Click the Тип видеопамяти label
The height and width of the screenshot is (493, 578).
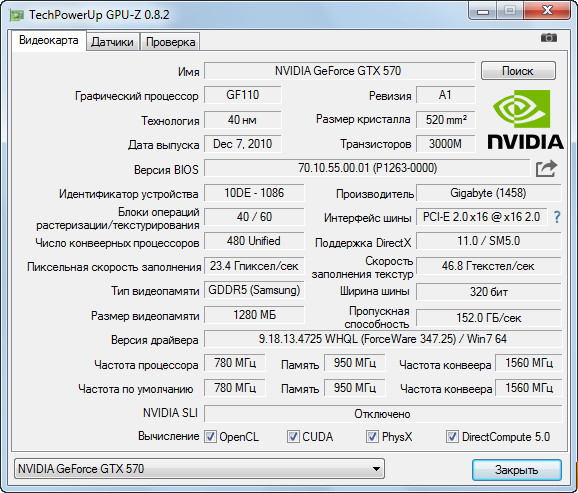click(x=155, y=291)
